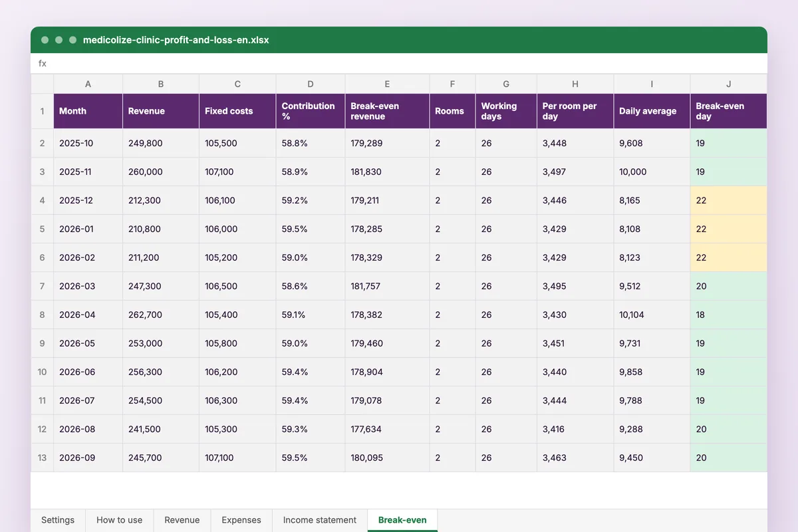Select revenue cell 253,000
The height and width of the screenshot is (532, 798).
[161, 343]
